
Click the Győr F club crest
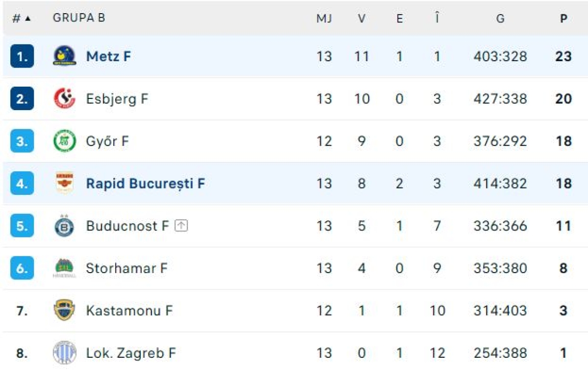point(64,141)
